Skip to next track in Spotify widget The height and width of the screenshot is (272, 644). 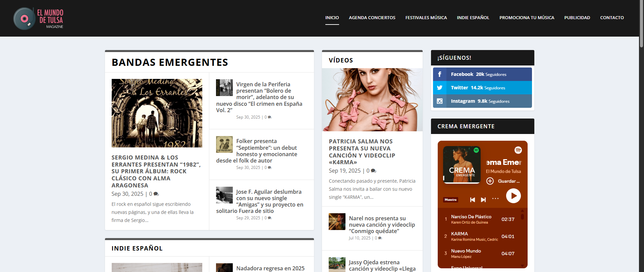click(x=483, y=200)
